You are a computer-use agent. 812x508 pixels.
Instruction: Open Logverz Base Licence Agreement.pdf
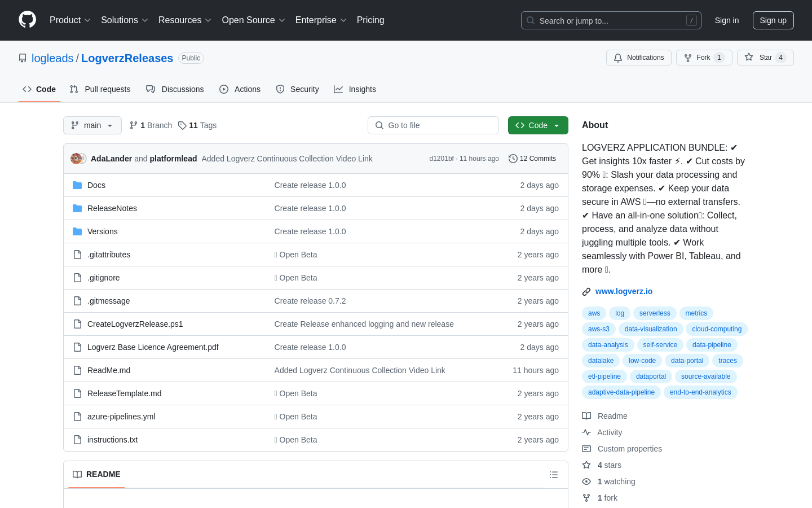(153, 347)
